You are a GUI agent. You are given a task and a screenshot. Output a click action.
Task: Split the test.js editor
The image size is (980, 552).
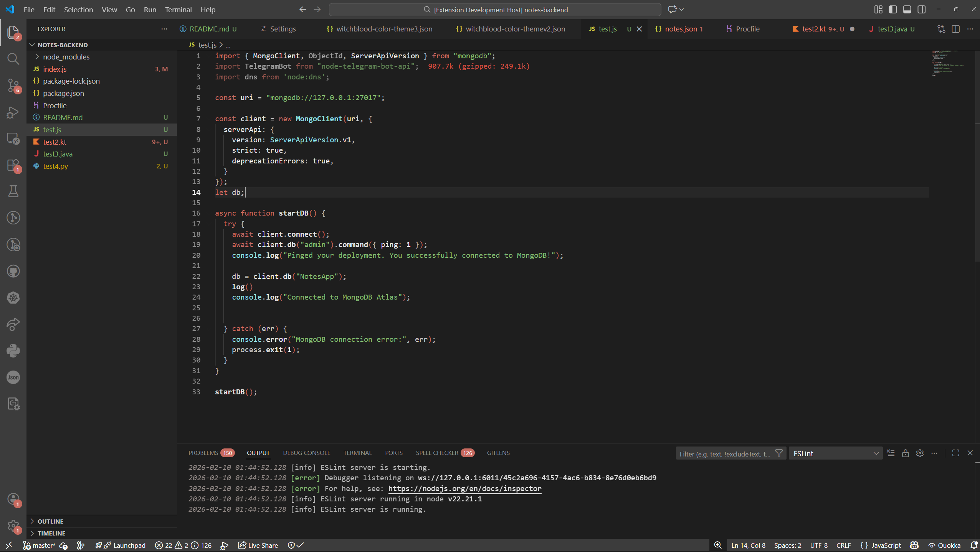pyautogui.click(x=956, y=29)
